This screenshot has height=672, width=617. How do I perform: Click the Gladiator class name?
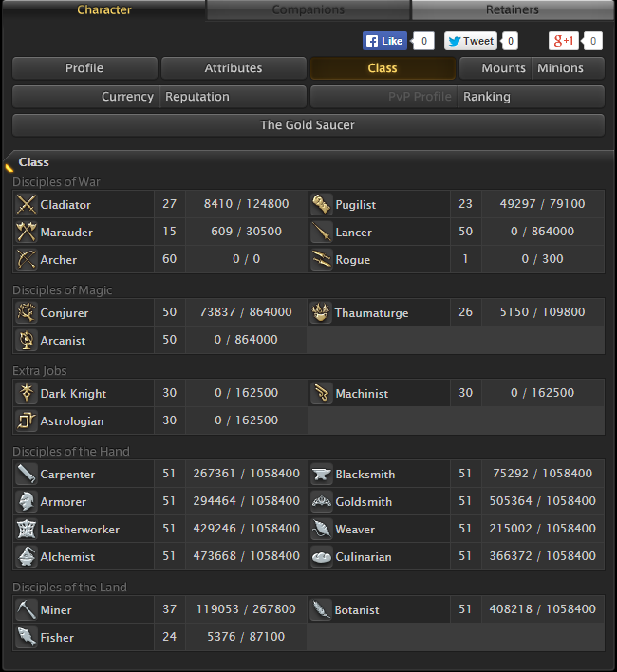(65, 205)
